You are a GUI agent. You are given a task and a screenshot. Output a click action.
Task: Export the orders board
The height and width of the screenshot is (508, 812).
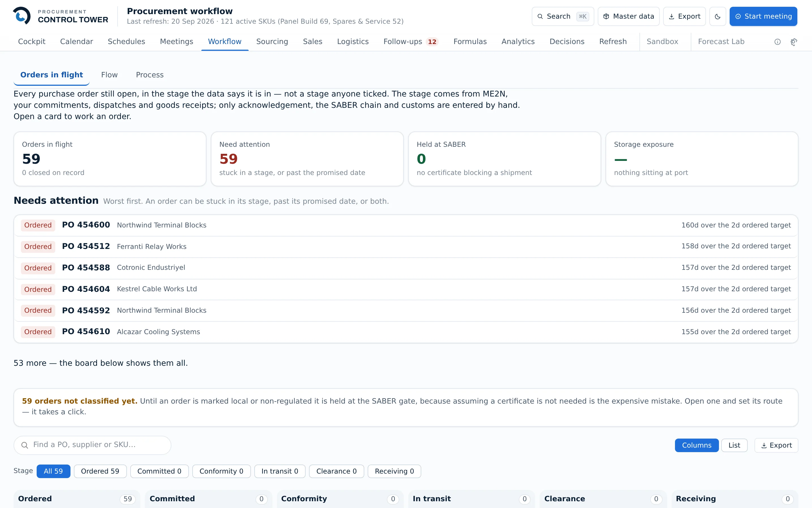776,445
